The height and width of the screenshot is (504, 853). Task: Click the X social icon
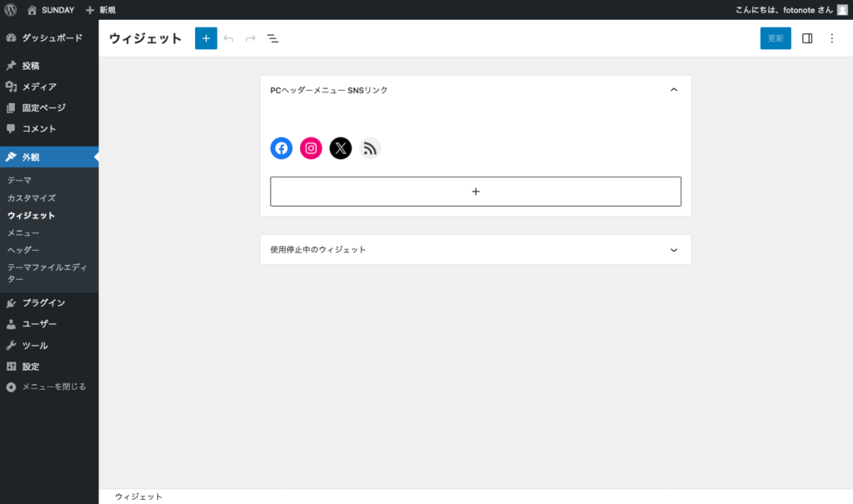341,148
